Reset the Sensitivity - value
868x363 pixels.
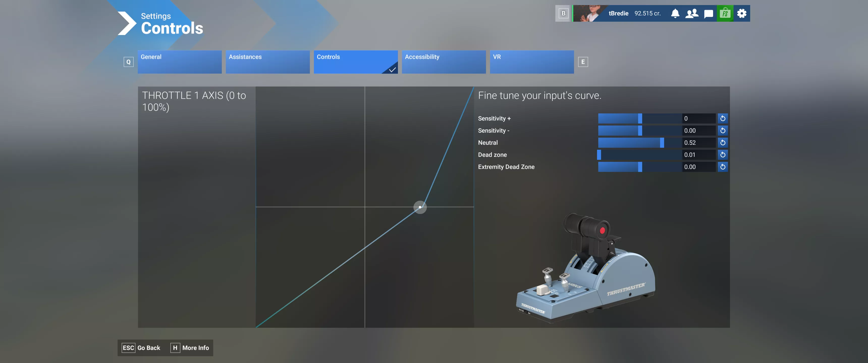tap(723, 131)
